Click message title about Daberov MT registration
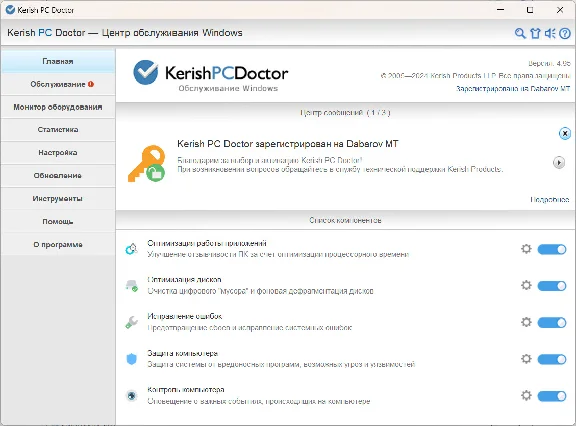Image resolution: width=576 pixels, height=426 pixels. tap(288, 144)
